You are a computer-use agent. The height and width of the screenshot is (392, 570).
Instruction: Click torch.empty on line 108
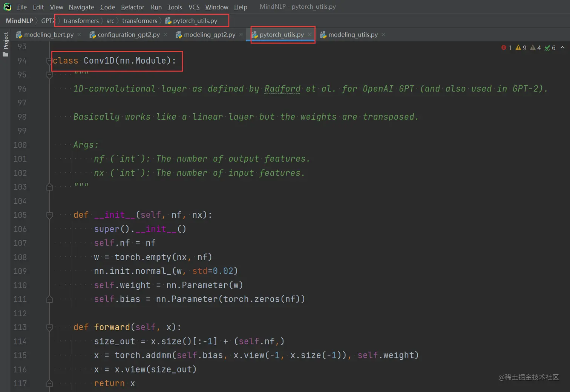(143, 257)
